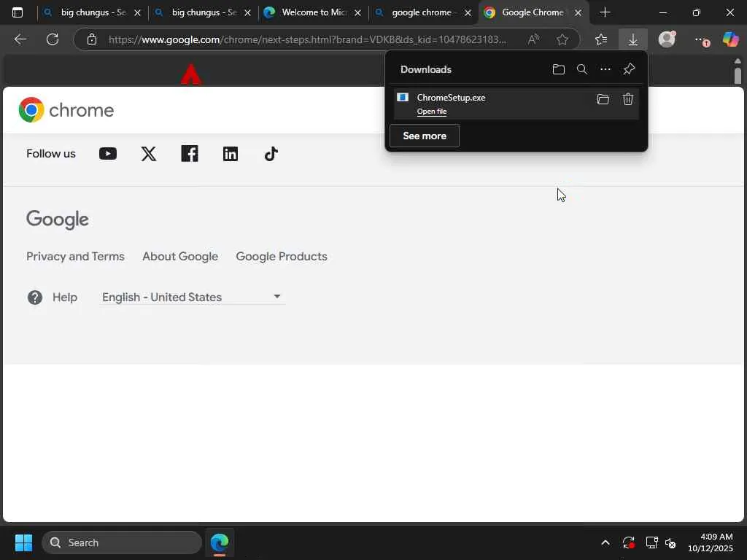Click the Help link text
The width and height of the screenshot is (747, 560).
[65, 297]
